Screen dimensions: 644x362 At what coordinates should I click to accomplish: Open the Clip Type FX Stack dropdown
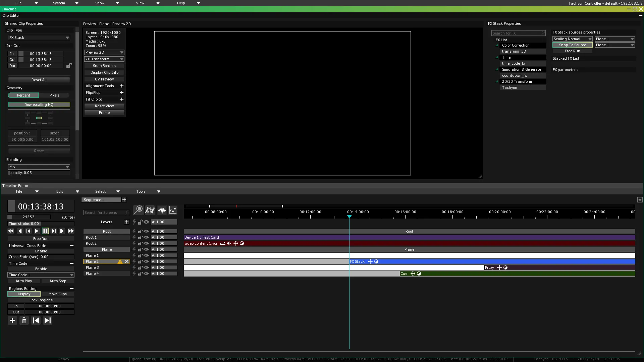click(x=39, y=38)
